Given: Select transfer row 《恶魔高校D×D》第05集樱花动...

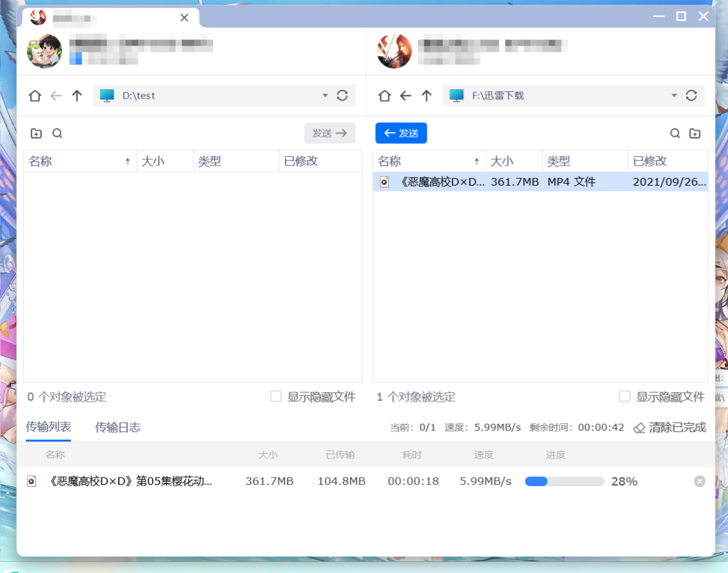Looking at the screenshot, I should coord(366,481).
